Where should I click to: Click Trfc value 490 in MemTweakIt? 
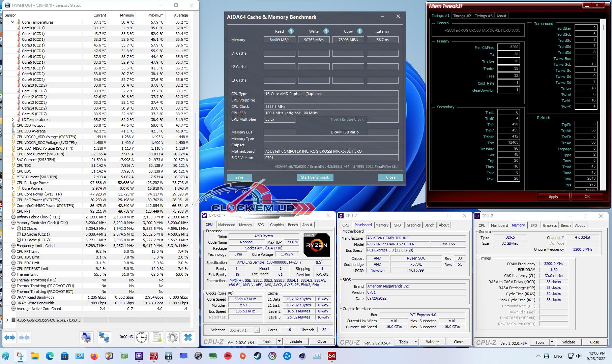click(508, 124)
